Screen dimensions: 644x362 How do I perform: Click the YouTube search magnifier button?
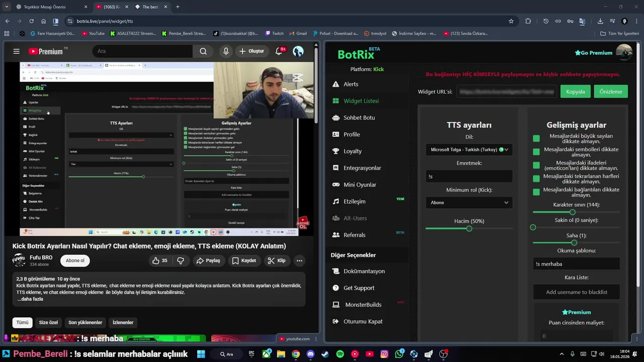pyautogui.click(x=203, y=51)
